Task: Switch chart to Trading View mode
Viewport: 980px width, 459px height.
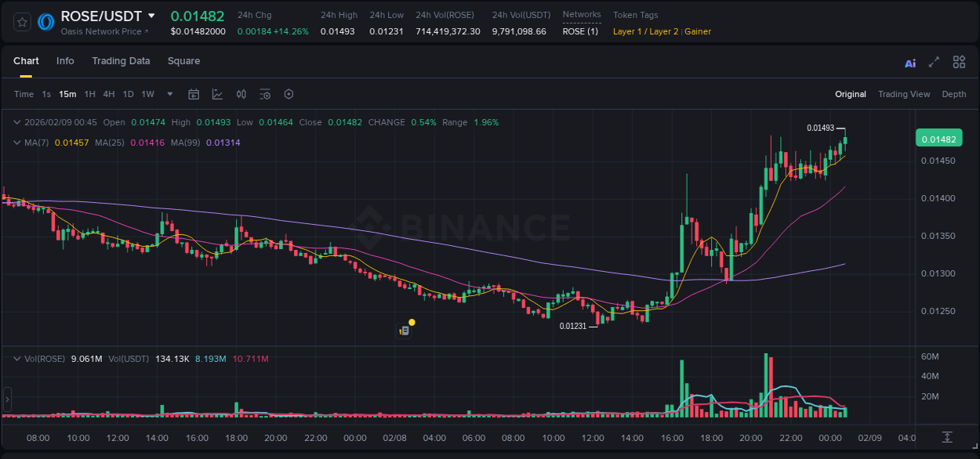Action: coord(903,94)
